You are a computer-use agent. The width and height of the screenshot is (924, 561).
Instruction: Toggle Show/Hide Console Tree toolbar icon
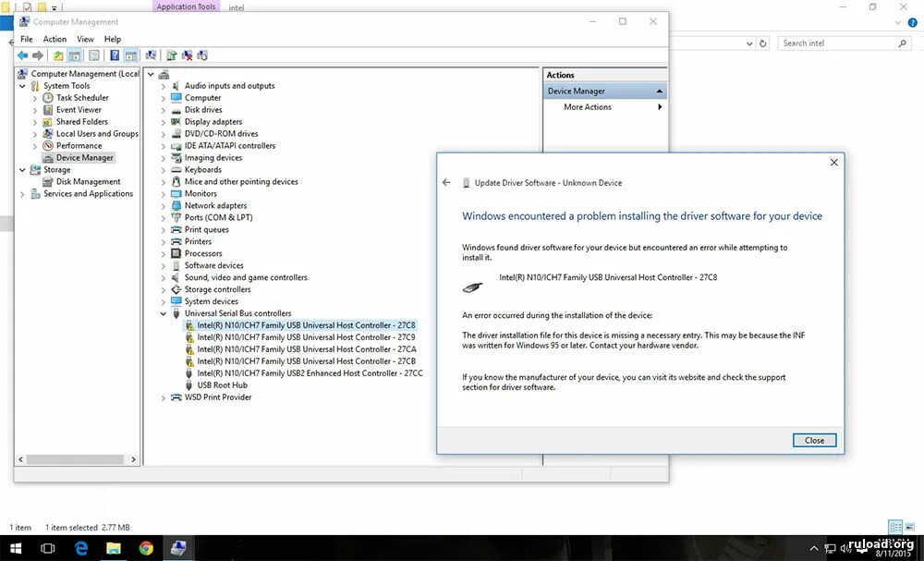coord(74,55)
